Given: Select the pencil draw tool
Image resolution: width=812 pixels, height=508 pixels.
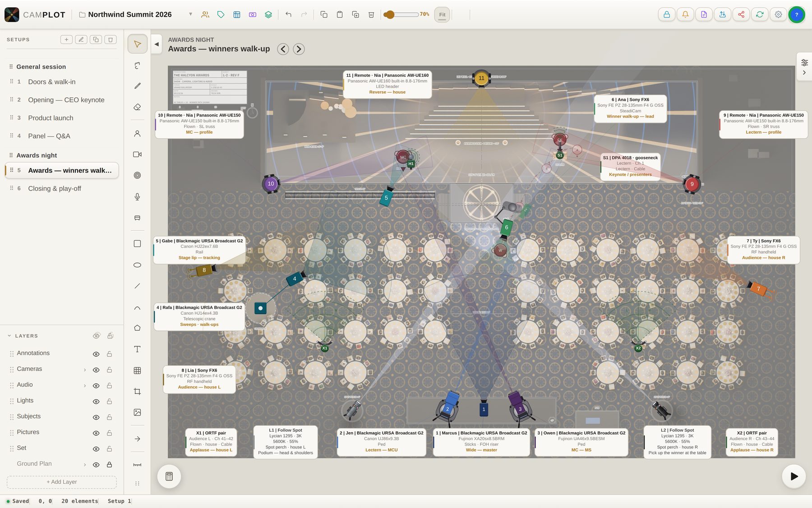Looking at the screenshot, I should [x=138, y=86].
